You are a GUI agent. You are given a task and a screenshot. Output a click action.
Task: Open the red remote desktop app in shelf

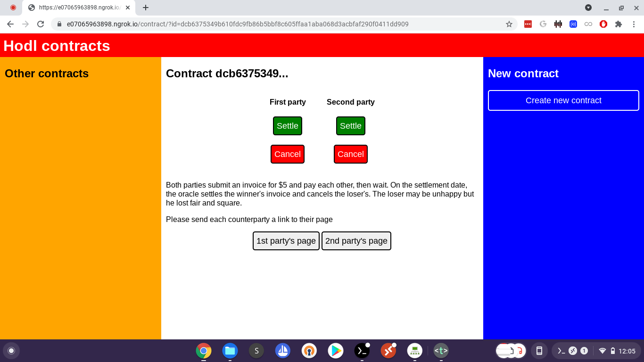pos(388,351)
